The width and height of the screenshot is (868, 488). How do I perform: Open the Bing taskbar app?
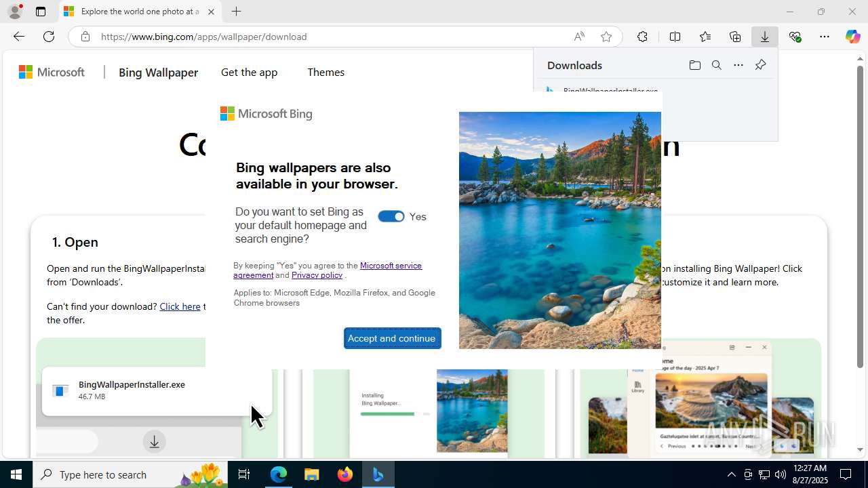click(378, 474)
